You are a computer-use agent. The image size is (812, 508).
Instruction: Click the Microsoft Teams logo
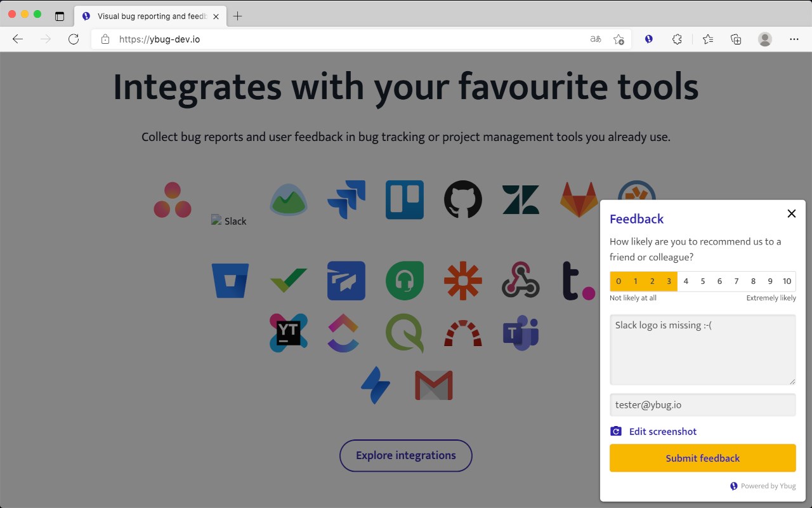521,333
